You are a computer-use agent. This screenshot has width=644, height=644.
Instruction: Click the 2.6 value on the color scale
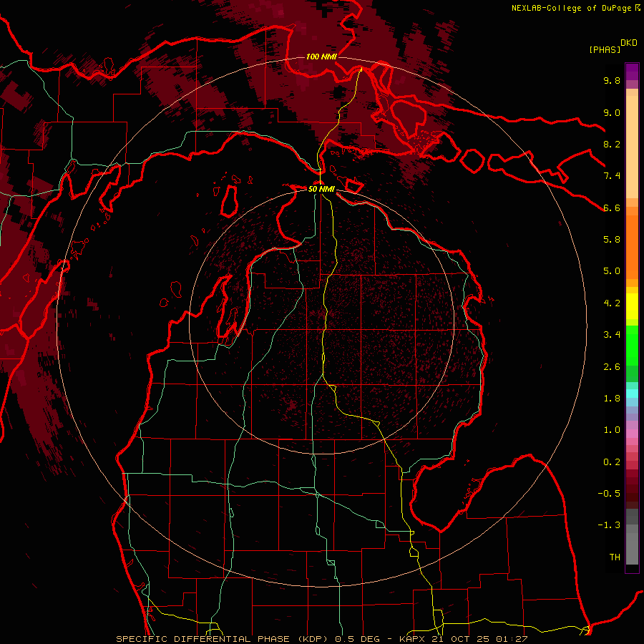[x=612, y=367]
